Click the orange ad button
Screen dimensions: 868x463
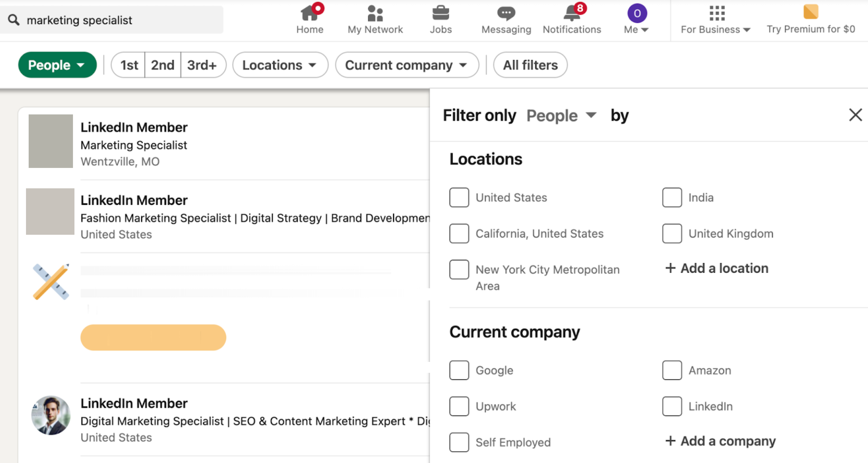coord(153,337)
